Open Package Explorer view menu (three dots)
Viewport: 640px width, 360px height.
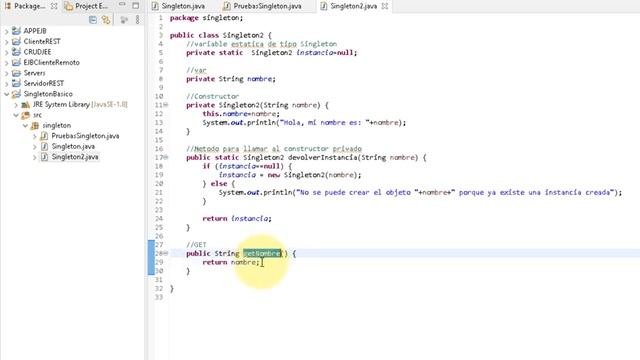click(138, 20)
